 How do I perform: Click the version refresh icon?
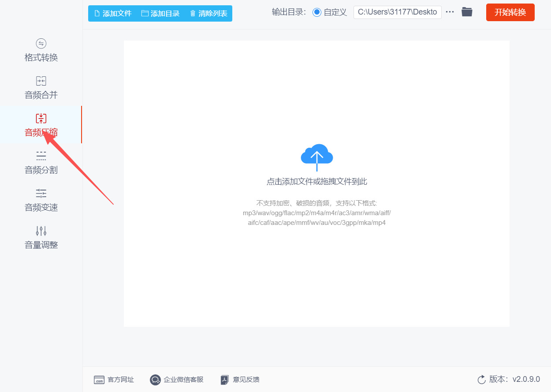(481, 380)
